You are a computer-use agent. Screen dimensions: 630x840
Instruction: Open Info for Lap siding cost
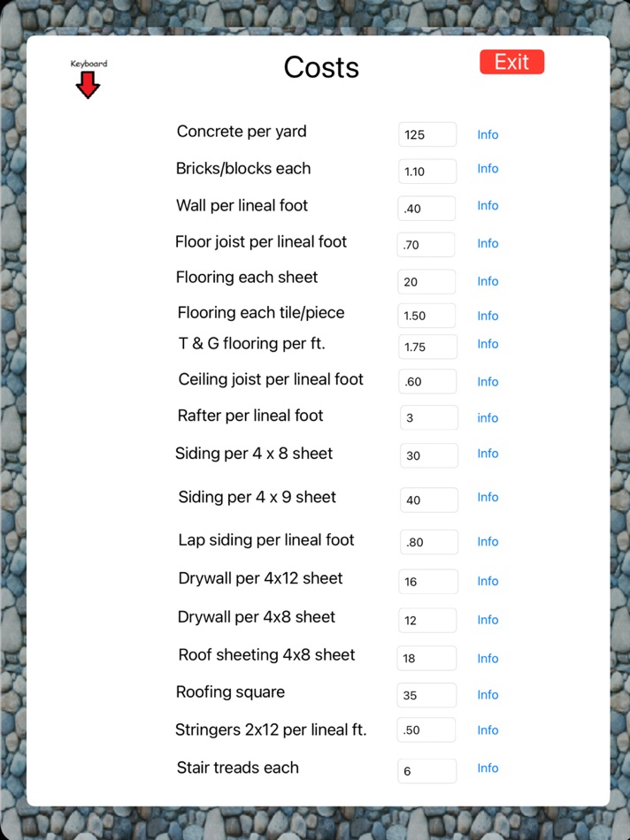click(488, 542)
